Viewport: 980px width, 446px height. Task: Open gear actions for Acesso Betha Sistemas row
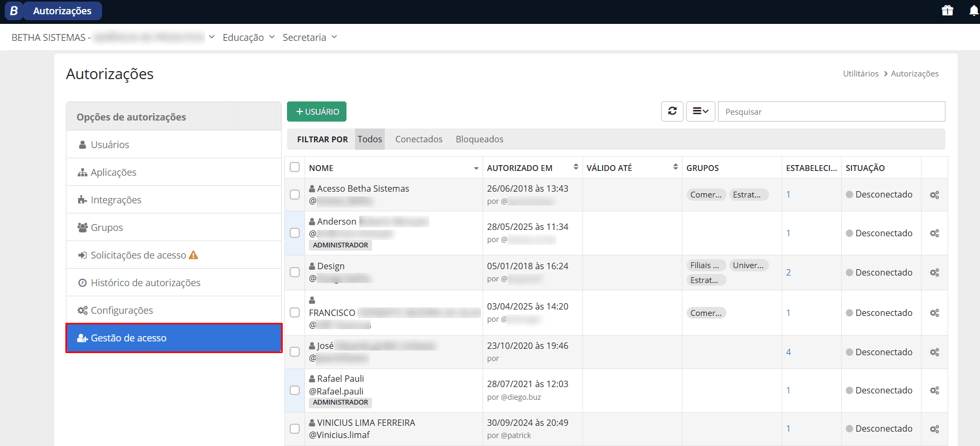coord(934,195)
